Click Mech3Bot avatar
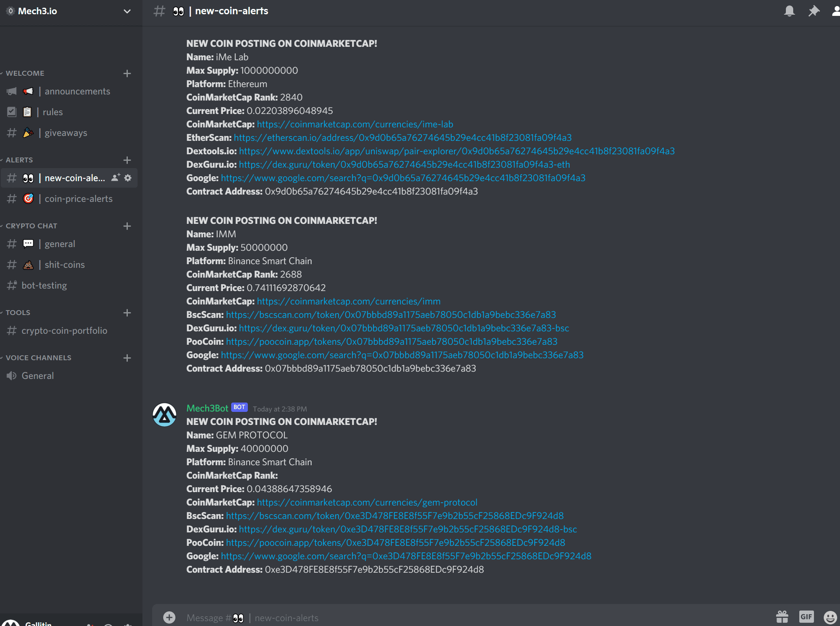 pyautogui.click(x=164, y=415)
